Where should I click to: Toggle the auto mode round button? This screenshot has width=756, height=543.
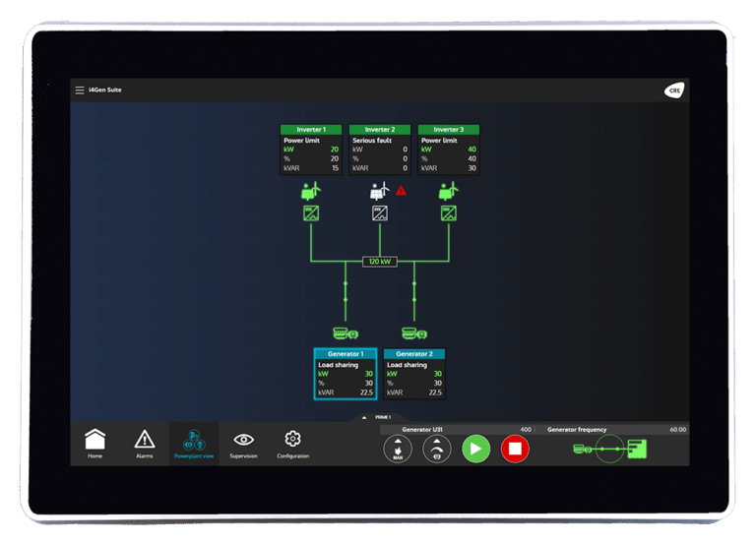437,449
